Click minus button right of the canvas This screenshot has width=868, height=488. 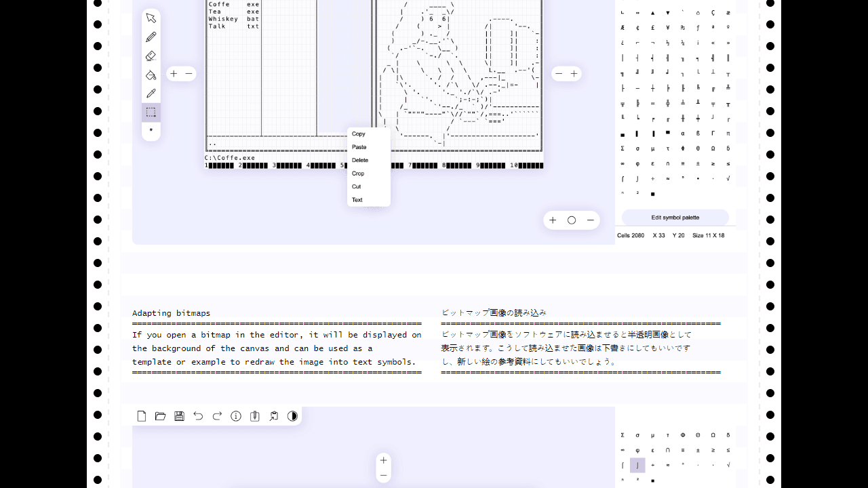coord(559,74)
